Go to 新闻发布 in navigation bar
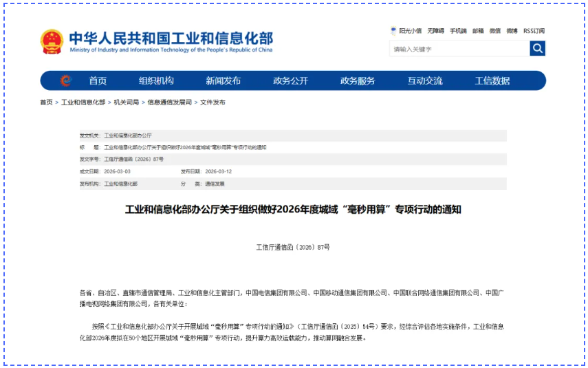 pos(224,80)
